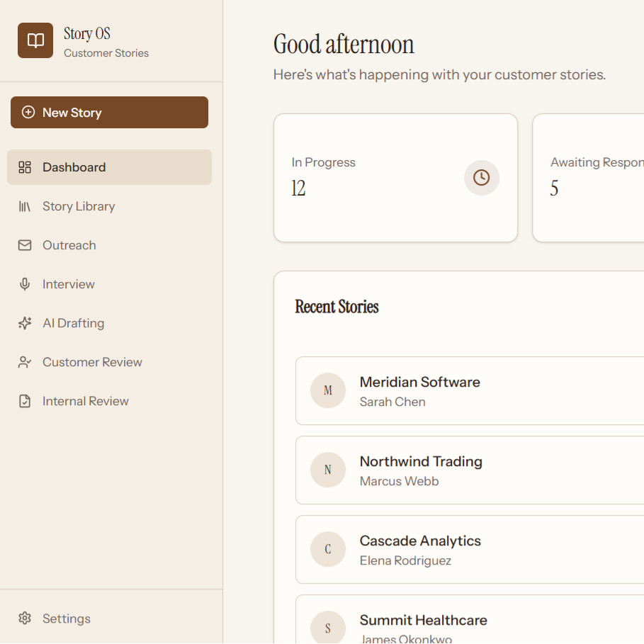The image size is (644, 644).
Task: Click the Story OS book logo icon
Action: 35,40
